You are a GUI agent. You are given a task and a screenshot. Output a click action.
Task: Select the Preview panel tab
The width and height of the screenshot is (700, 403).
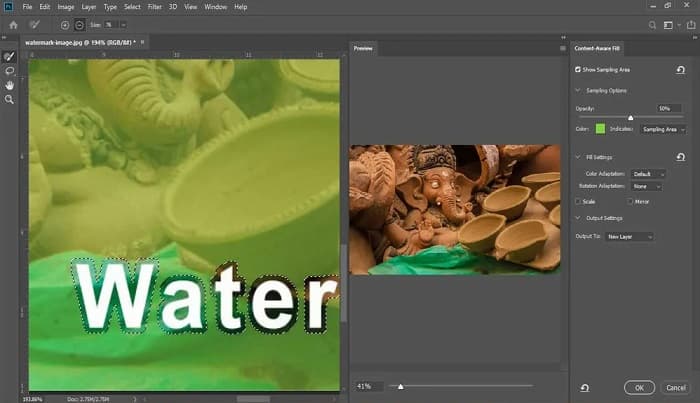tap(363, 48)
